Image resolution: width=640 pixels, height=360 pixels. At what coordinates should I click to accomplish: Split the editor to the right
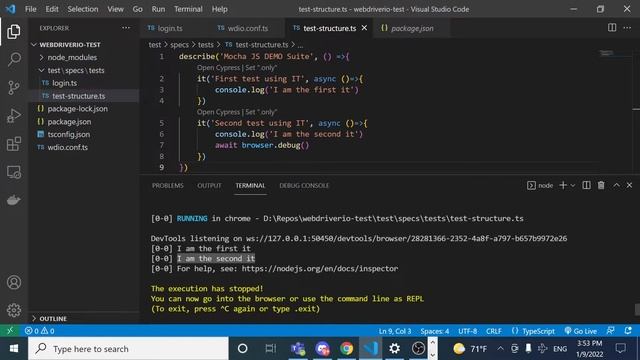point(612,28)
